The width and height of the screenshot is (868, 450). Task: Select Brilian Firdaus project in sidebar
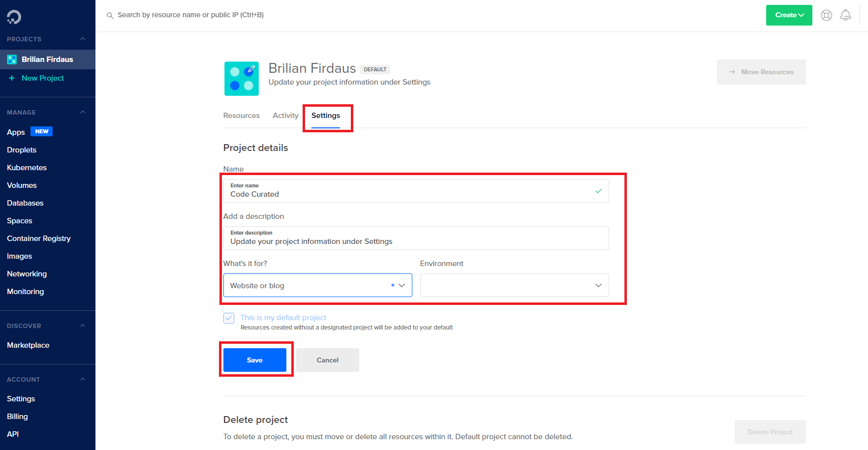[x=48, y=60]
